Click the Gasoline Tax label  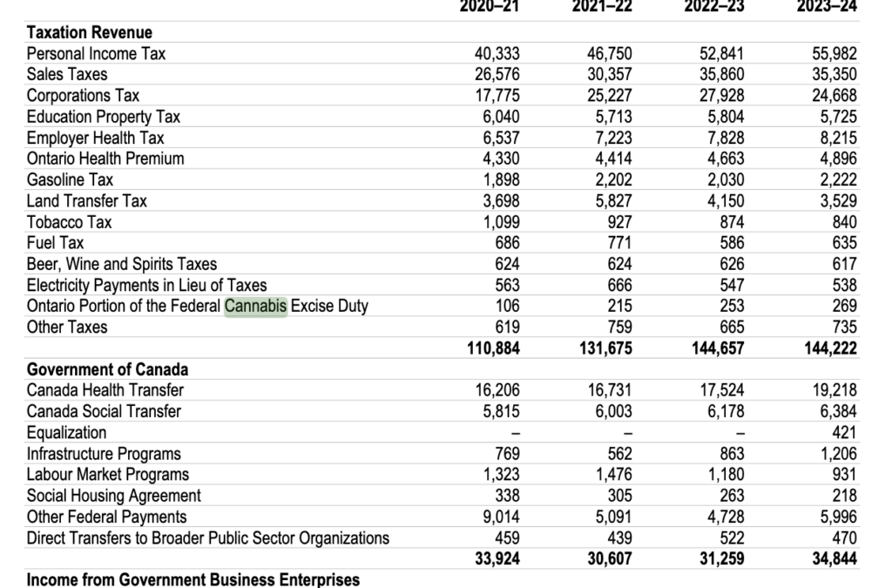click(x=70, y=179)
